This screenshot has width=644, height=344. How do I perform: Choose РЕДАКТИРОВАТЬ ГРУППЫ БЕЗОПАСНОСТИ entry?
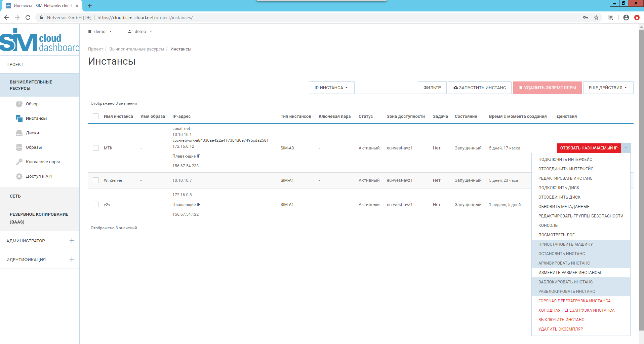[x=581, y=216]
